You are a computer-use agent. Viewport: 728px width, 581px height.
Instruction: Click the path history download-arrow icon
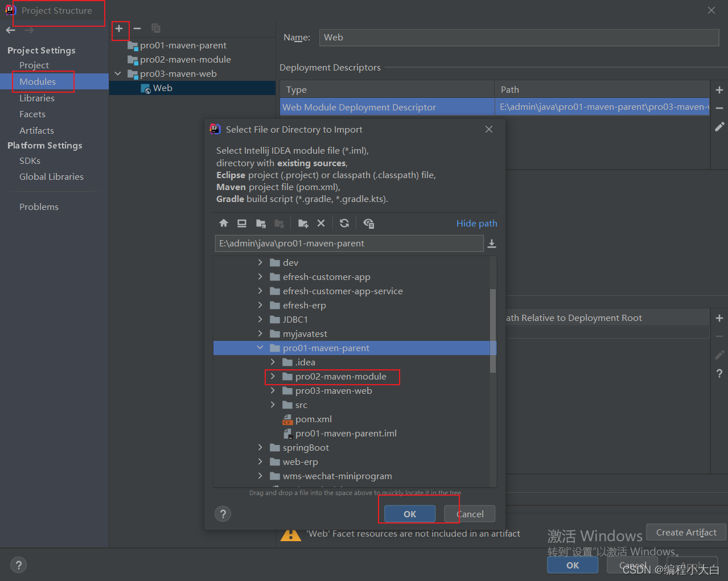pos(492,244)
